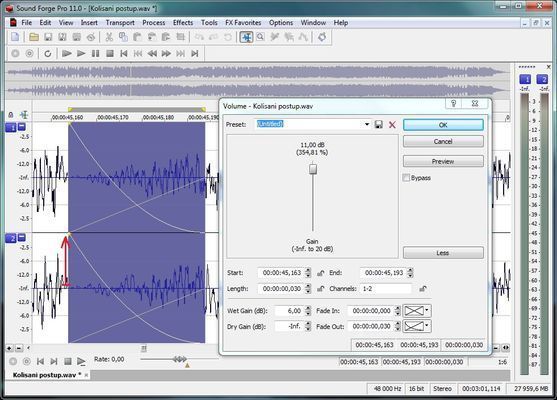Screen dimensions: 557x400
Task: Click Rewind in transport toolbar
Action: [152, 54]
